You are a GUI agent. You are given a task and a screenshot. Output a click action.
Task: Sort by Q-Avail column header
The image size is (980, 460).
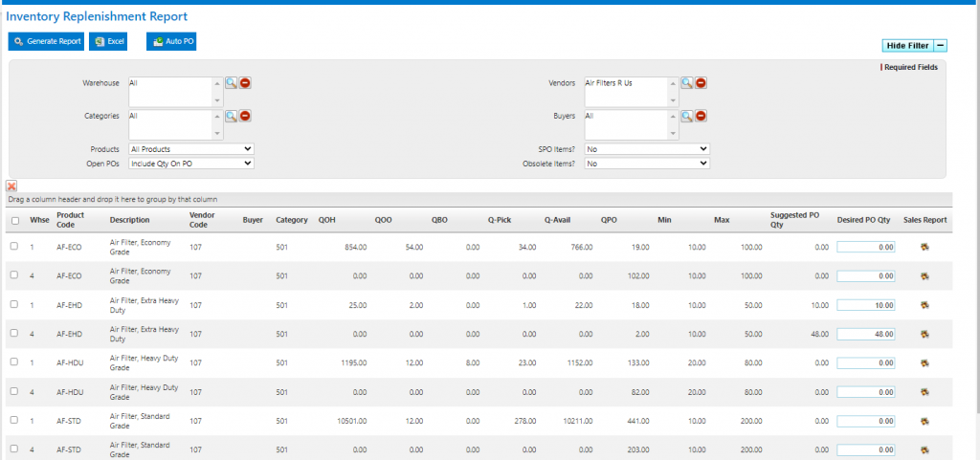pyautogui.click(x=558, y=220)
